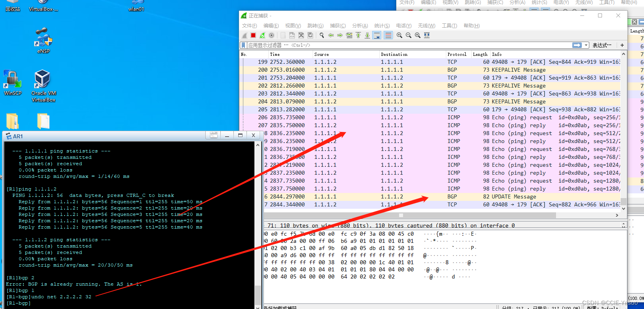Image resolution: width=644 pixels, height=309 pixels.
Task: Select packet 199 TCP ACK row
Action: click(x=430, y=62)
